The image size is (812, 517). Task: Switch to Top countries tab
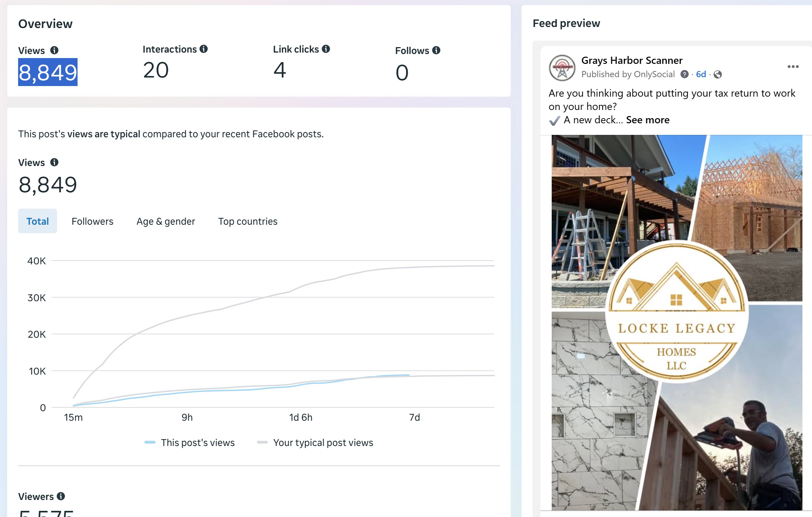(x=248, y=221)
